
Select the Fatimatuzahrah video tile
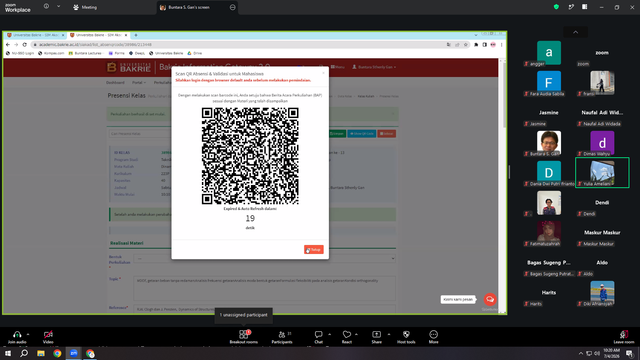coord(549,233)
